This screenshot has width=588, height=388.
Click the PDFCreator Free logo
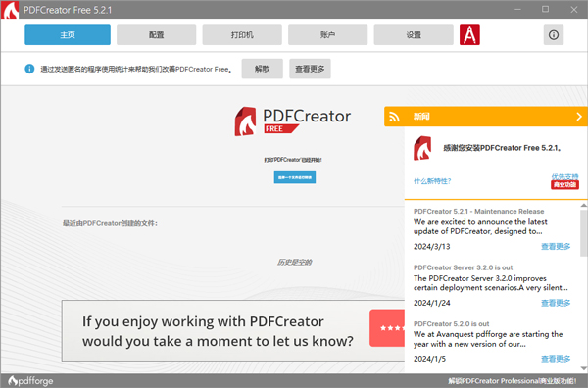tap(293, 121)
